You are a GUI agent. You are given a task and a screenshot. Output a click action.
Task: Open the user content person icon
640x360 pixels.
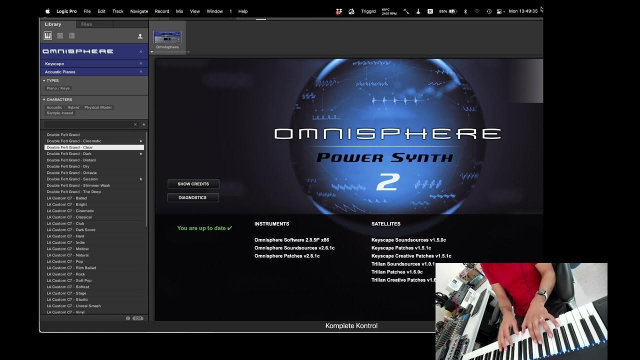(140, 36)
